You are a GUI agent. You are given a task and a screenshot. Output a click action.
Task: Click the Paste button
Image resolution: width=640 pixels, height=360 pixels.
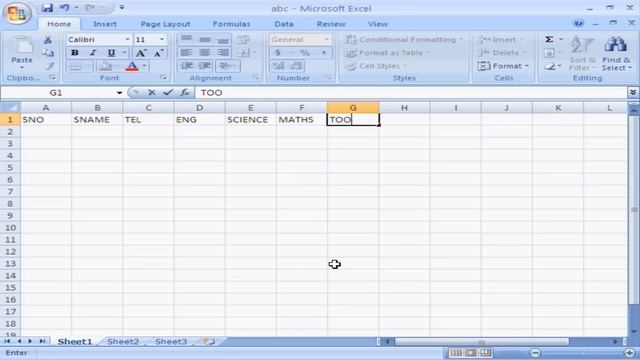[22, 50]
